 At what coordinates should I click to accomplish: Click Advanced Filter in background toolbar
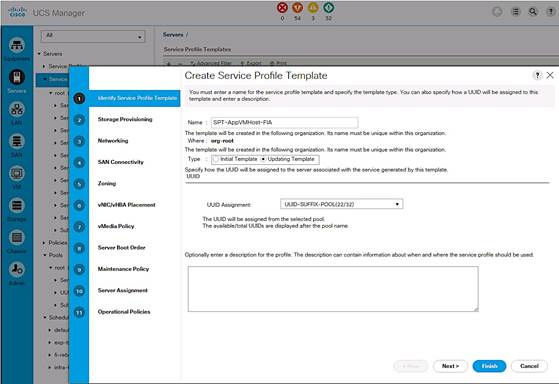(x=211, y=63)
